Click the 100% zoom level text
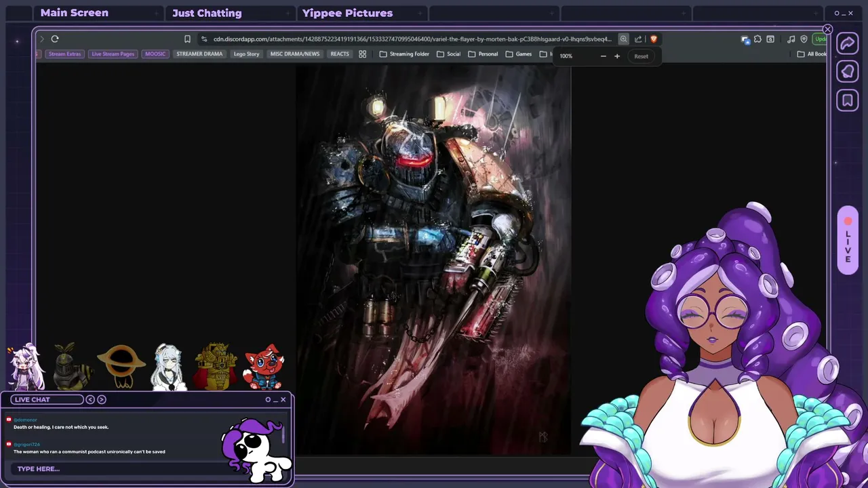 click(566, 56)
